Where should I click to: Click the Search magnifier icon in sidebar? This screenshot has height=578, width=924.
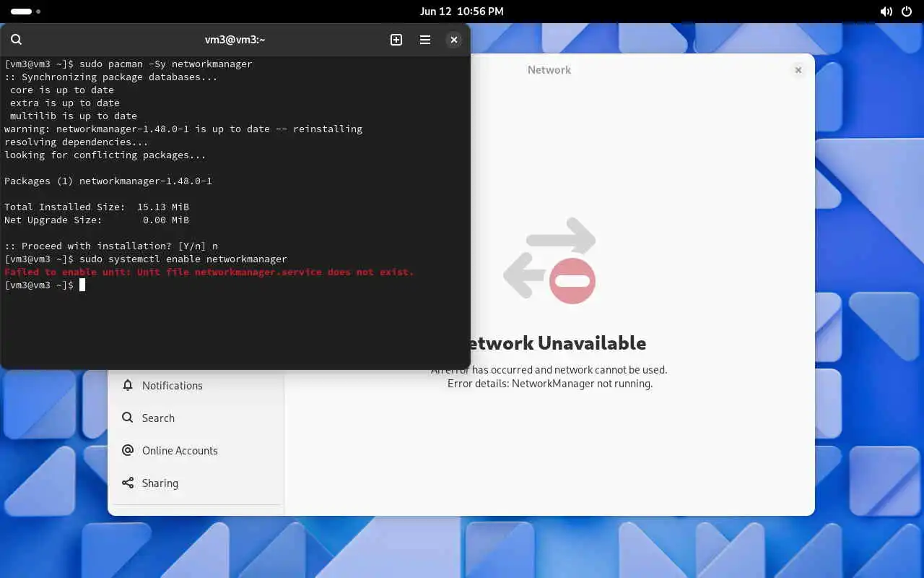[128, 418]
